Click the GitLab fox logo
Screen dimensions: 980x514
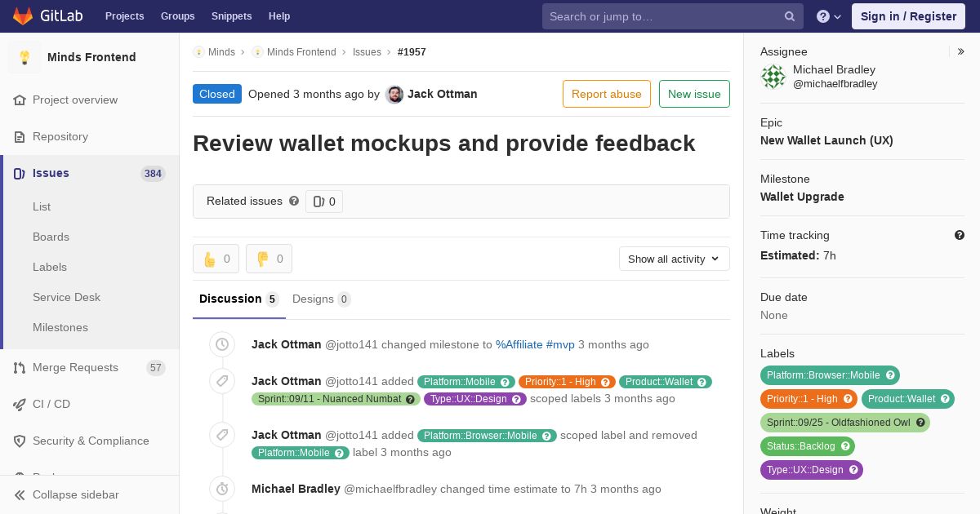point(23,16)
